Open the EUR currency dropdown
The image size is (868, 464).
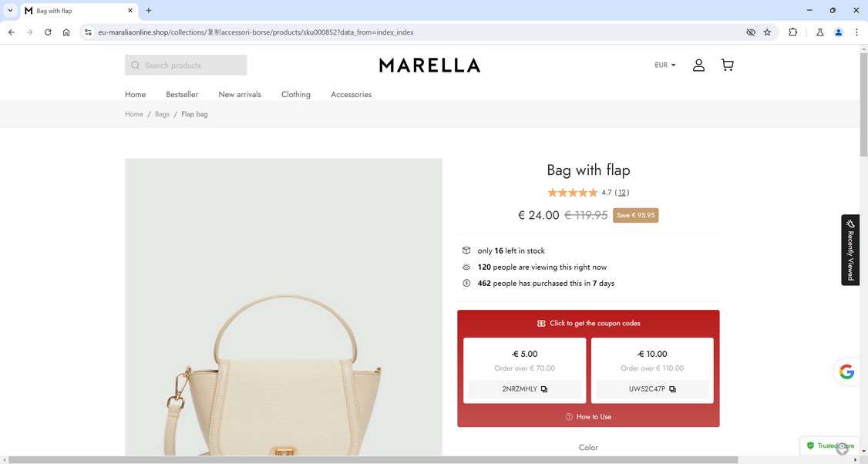(664, 65)
